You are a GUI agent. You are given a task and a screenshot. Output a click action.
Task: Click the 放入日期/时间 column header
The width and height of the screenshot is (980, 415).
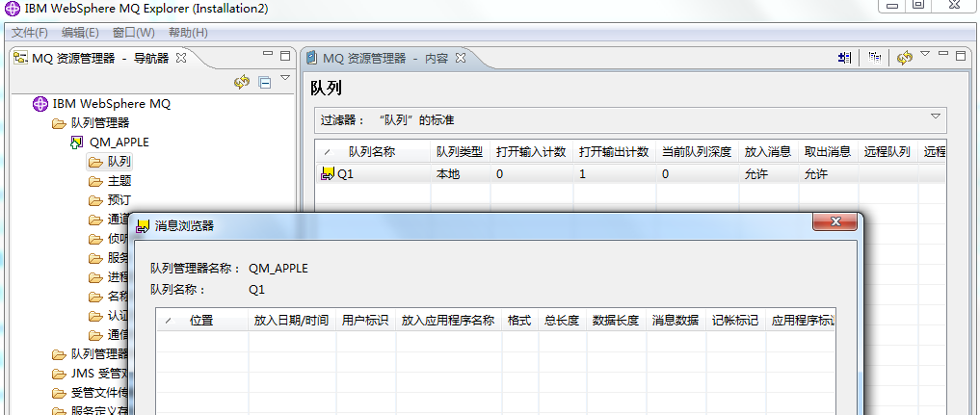(x=291, y=321)
